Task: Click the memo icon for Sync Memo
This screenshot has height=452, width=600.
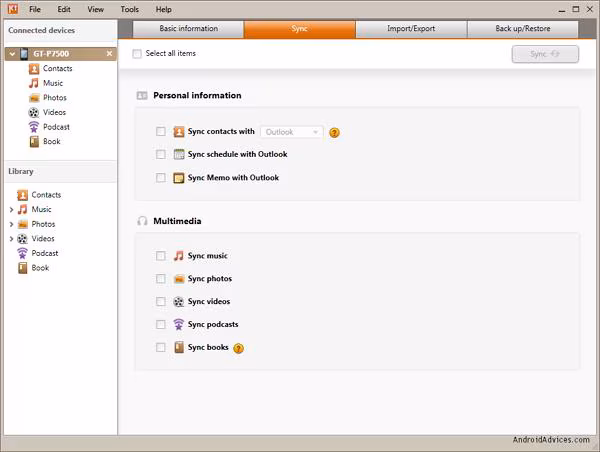Action: tap(179, 178)
